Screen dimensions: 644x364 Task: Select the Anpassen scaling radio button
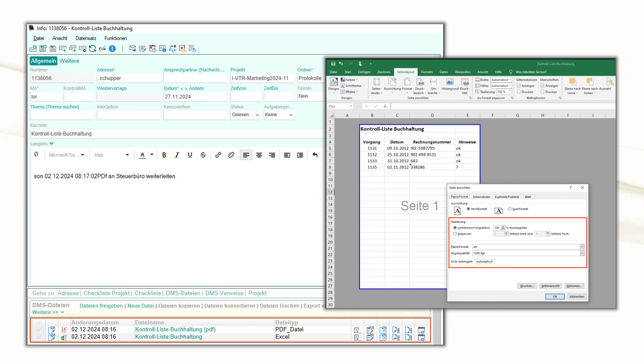point(455,234)
